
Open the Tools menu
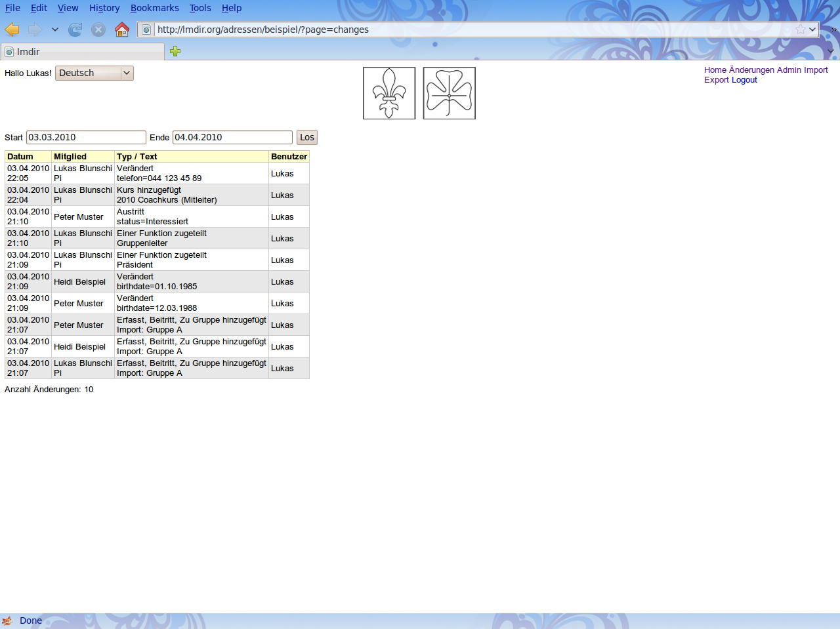point(200,8)
